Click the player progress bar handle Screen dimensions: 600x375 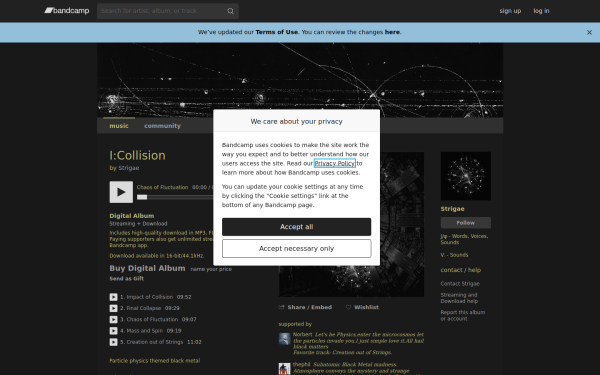[142, 197]
